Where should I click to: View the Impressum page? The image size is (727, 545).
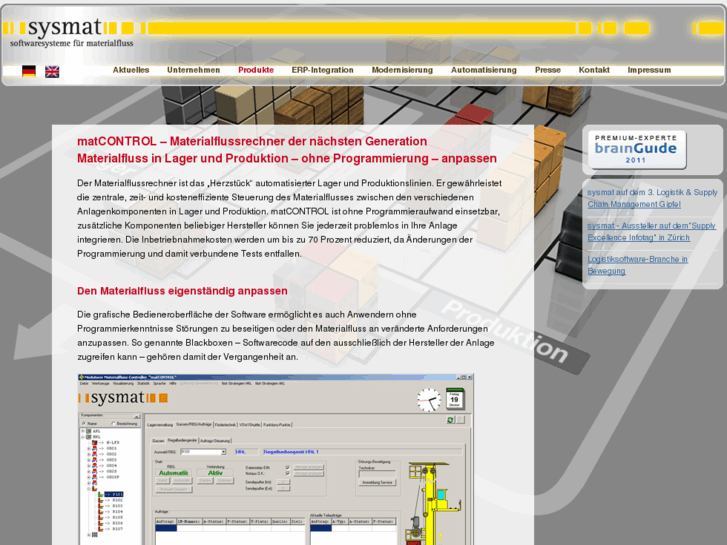649,70
